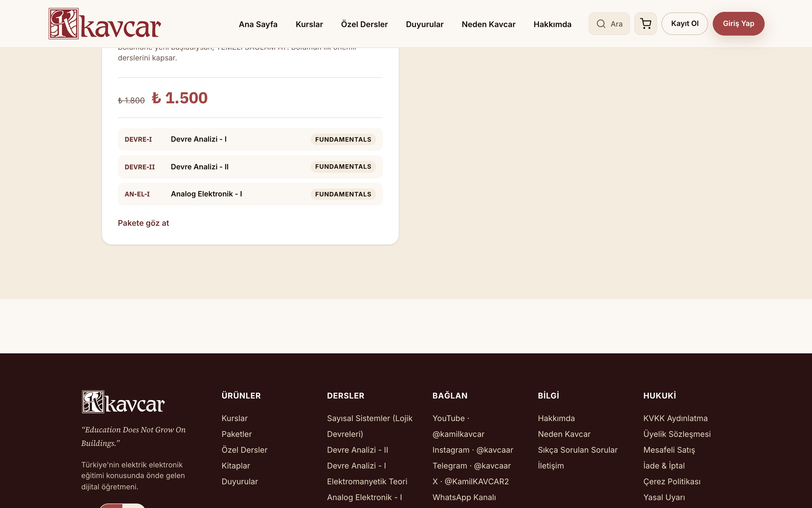This screenshot has height=508, width=812.
Task: Click FUNDAMENTALS badge on DEVRE-II row
Action: [x=343, y=167]
